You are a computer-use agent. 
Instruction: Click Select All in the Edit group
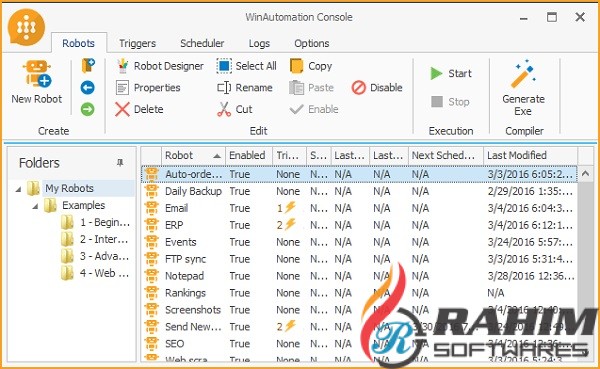point(246,66)
